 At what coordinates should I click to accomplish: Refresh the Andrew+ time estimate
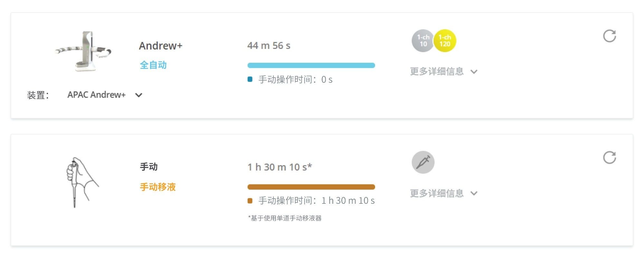click(x=609, y=36)
